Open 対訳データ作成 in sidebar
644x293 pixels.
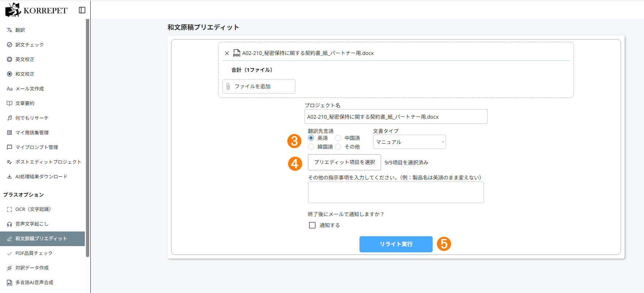42,268
